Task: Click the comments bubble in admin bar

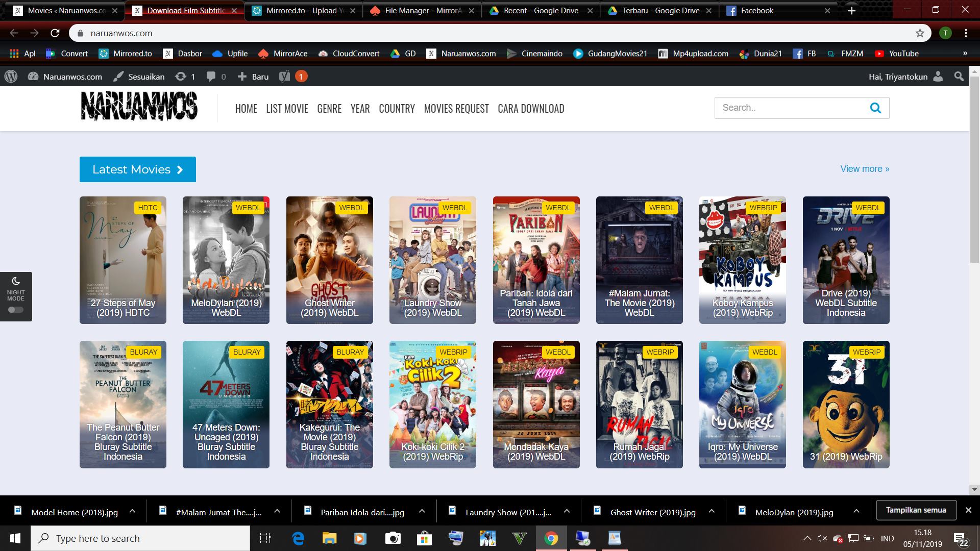Action: [x=211, y=77]
